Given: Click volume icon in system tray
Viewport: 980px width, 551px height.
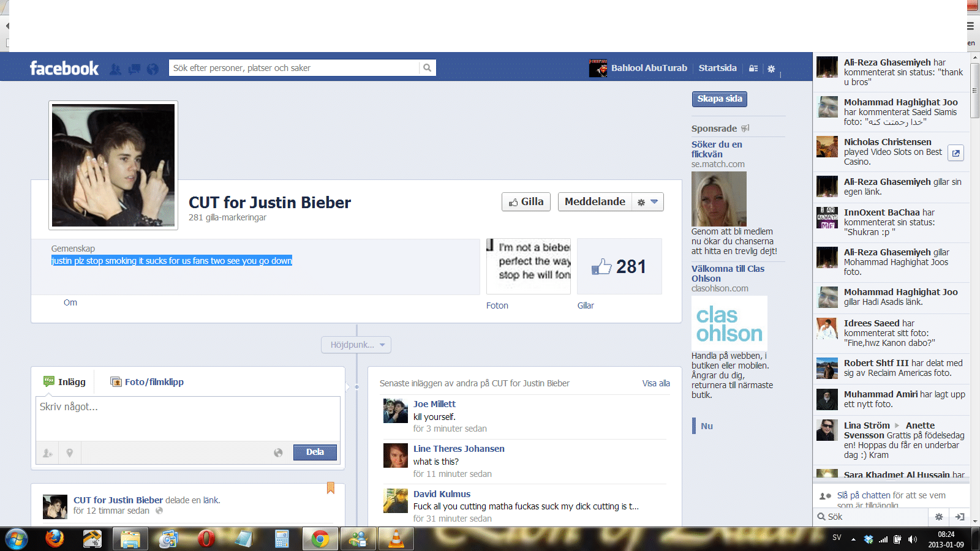Looking at the screenshot, I should click(912, 539).
